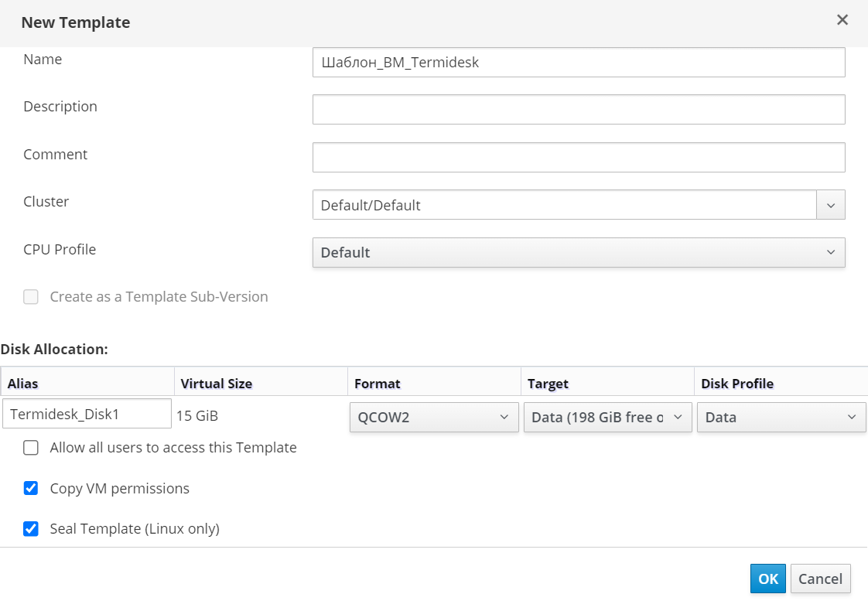Viewport: 868px width, 611px height.
Task: Toggle Create as a Template Sub-Version checkbox
Action: click(x=31, y=297)
